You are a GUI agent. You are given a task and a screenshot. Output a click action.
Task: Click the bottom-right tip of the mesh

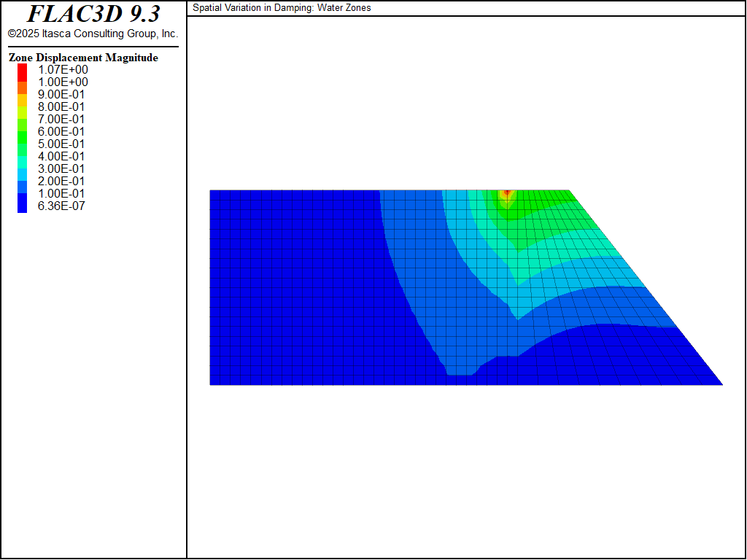tap(720, 384)
